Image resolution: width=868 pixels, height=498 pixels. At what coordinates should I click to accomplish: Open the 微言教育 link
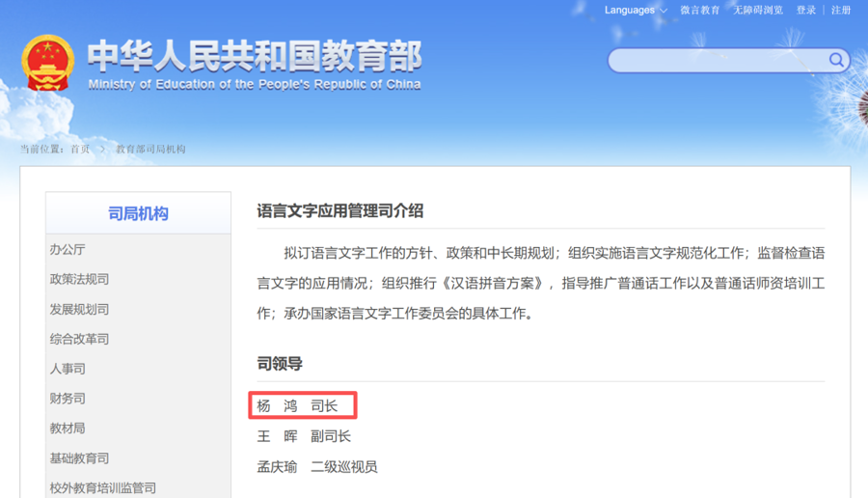tap(699, 10)
